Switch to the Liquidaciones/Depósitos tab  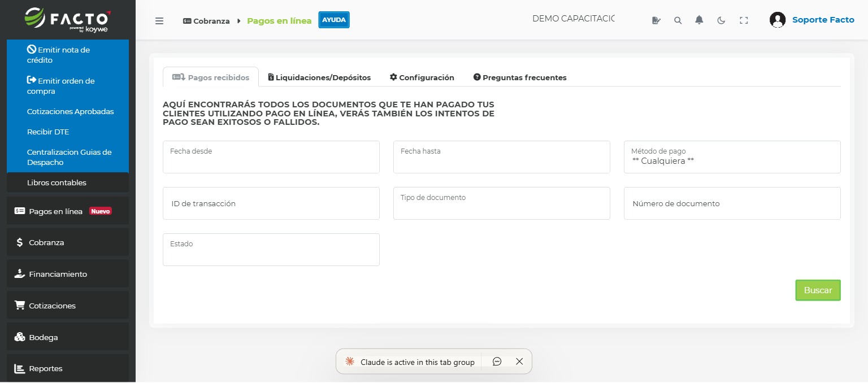(320, 77)
